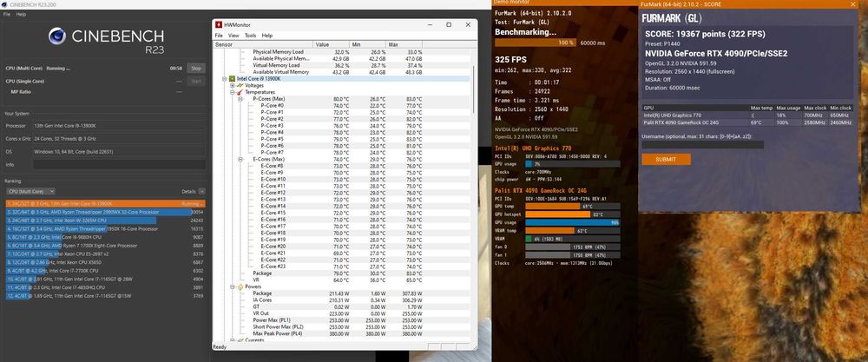
Task: Click the Intel UHD Graphics 770 row in score table
Action: (x=746, y=115)
